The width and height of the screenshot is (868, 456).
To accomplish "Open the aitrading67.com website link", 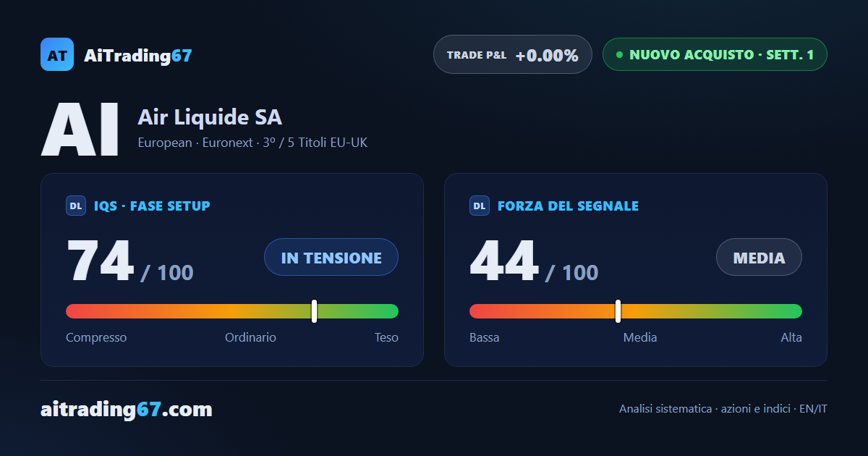I will tap(127, 410).
